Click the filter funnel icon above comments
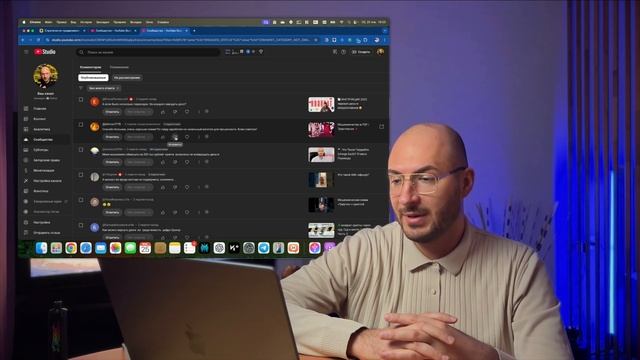Viewport: 640px width, 360px height. point(81,88)
